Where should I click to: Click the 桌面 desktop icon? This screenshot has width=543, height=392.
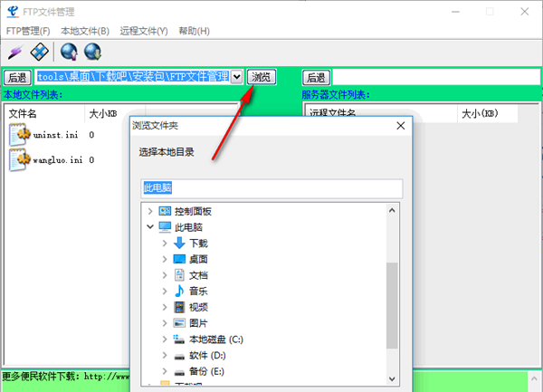(179, 259)
